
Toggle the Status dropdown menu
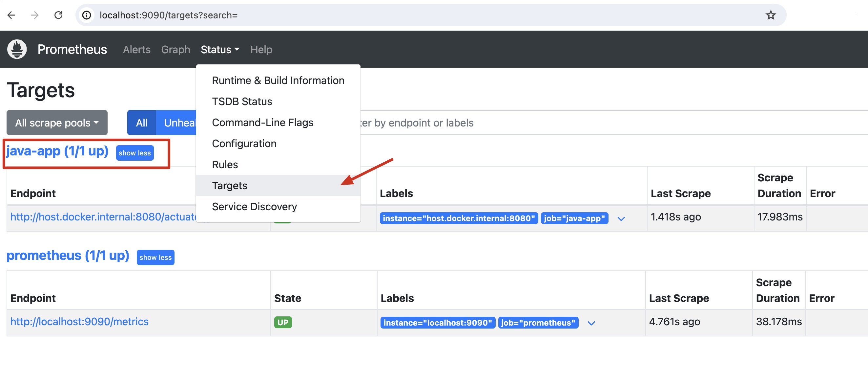pyautogui.click(x=220, y=50)
